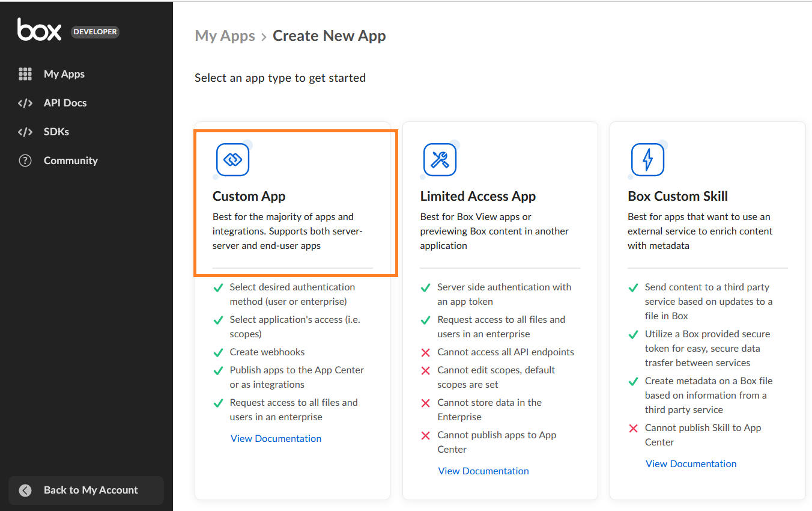Click the Limited Access App 'Request access to all files' text

[501, 326]
